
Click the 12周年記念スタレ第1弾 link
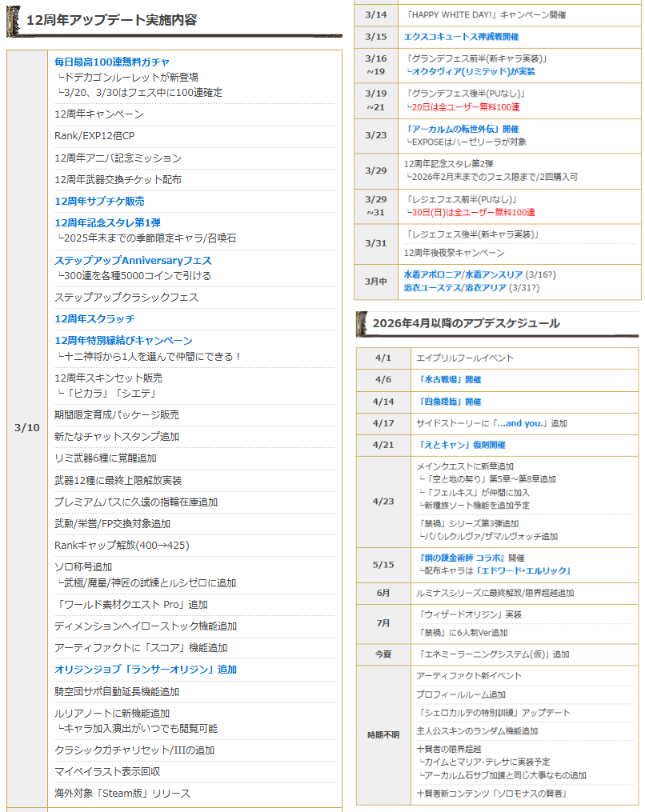point(107,222)
